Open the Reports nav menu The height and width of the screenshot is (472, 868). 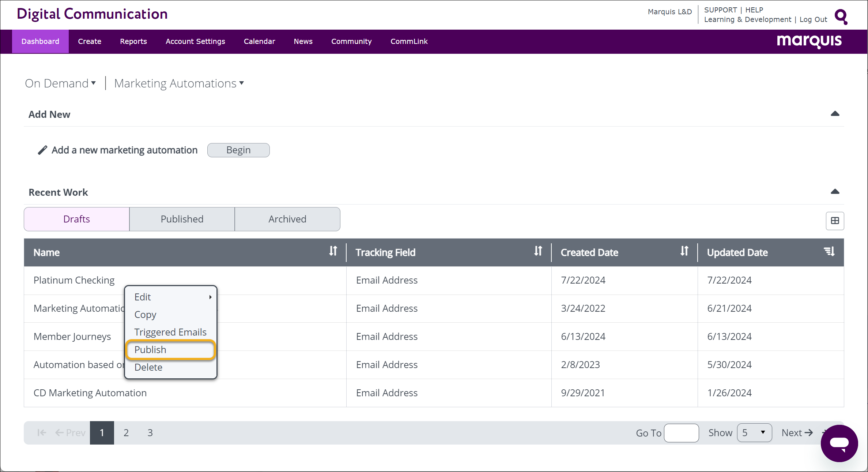coord(133,41)
